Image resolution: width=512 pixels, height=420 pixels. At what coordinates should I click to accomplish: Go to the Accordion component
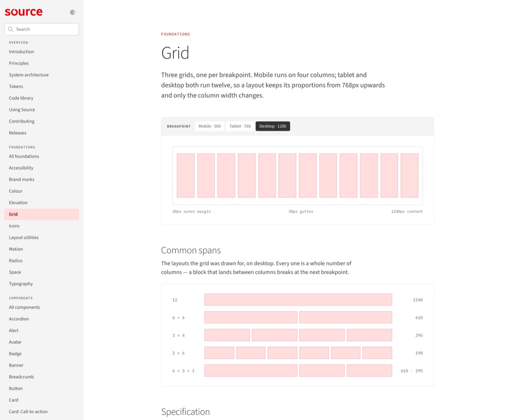(x=42, y=319)
